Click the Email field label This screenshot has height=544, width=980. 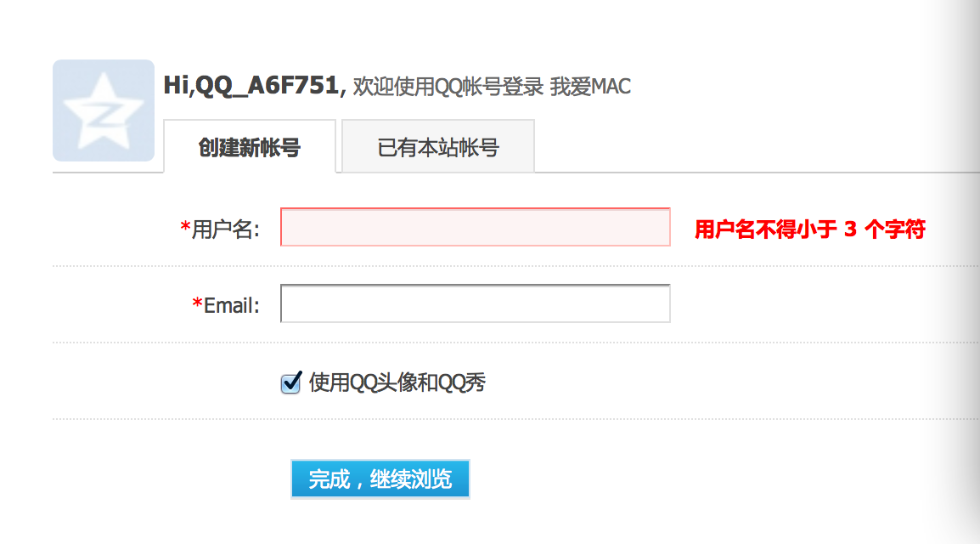point(232,305)
